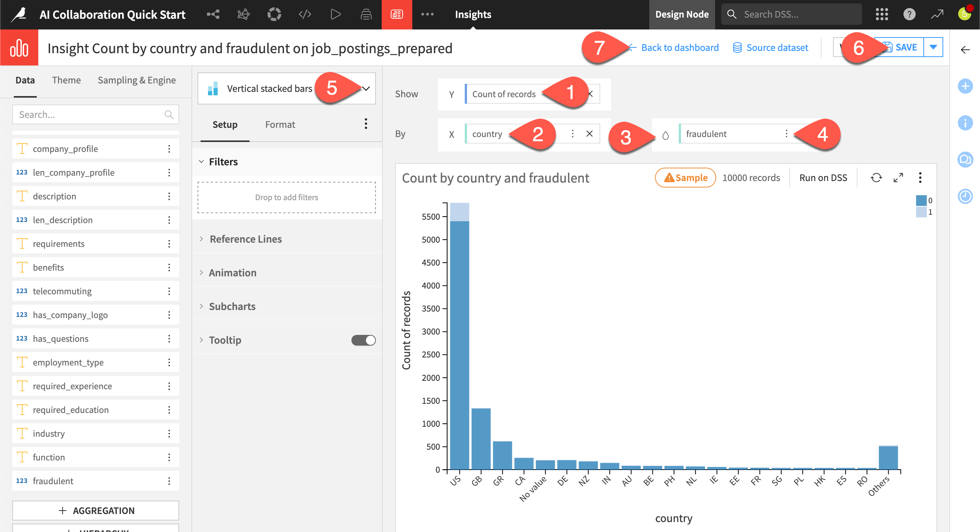Expand the Subcharts section
980x532 pixels.
[232, 306]
